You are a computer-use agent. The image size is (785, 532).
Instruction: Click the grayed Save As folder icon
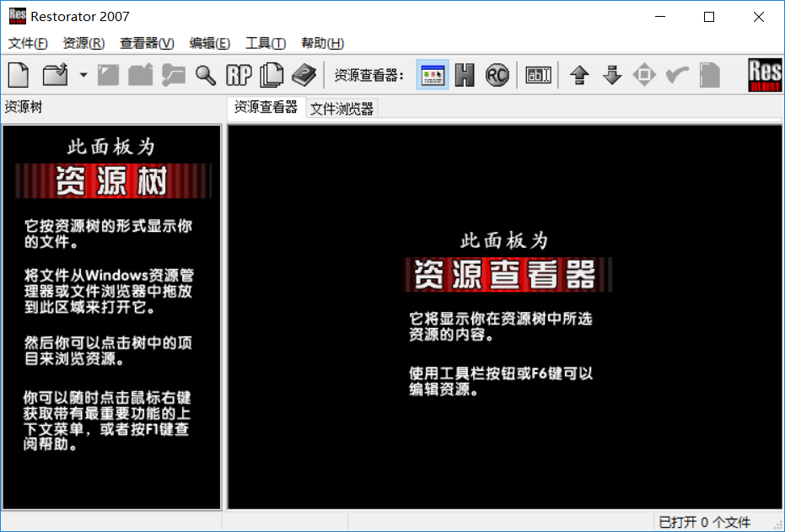141,75
